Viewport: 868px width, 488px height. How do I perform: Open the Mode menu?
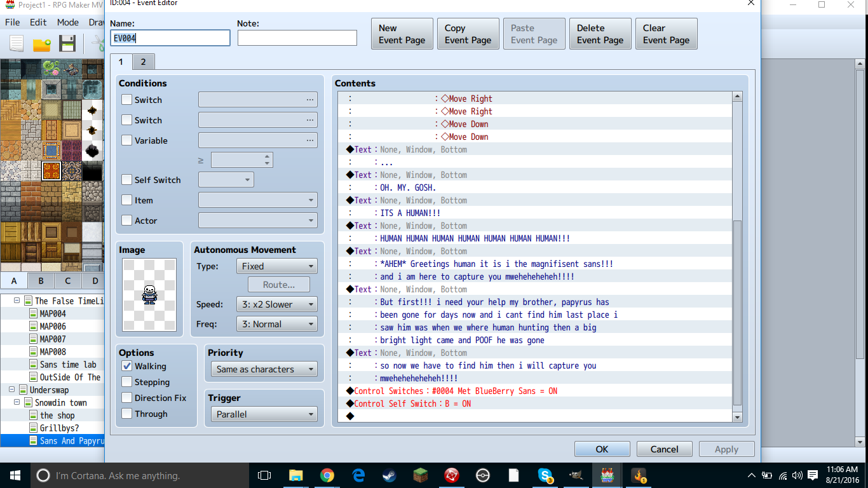coord(68,22)
